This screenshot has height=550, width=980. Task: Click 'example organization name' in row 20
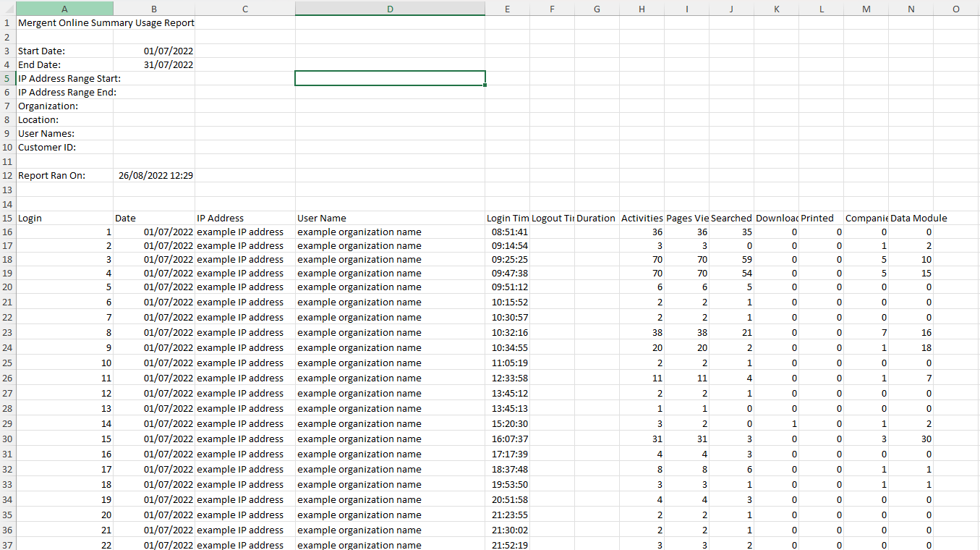pyautogui.click(x=390, y=287)
